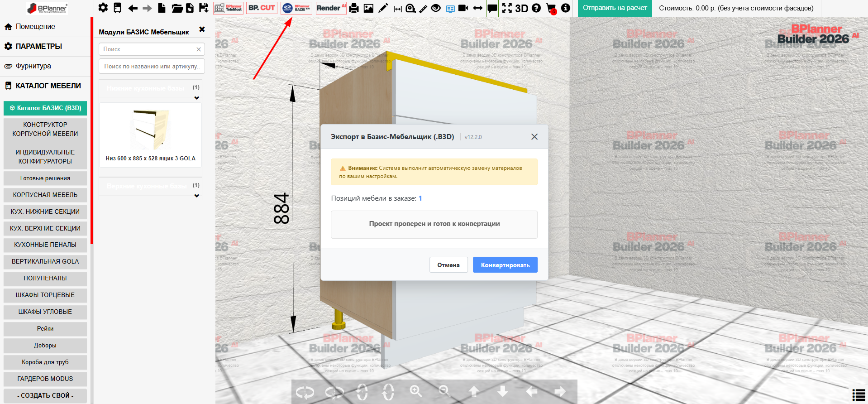Viewport: 868px width, 404px height.
Task: Redo with the grey right arrow icon
Action: [x=147, y=8]
